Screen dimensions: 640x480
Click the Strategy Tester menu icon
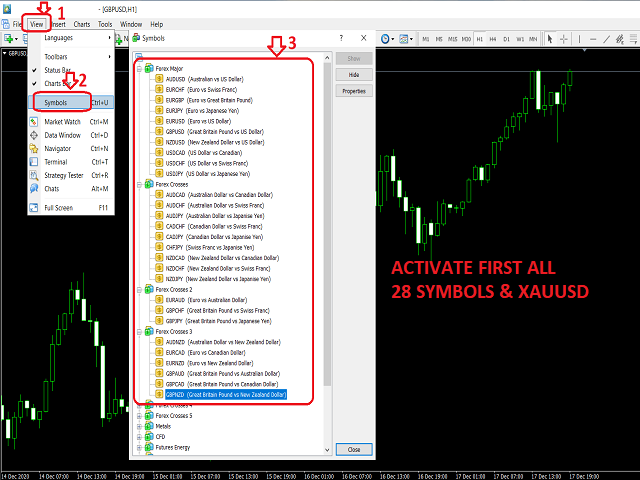coord(34,175)
